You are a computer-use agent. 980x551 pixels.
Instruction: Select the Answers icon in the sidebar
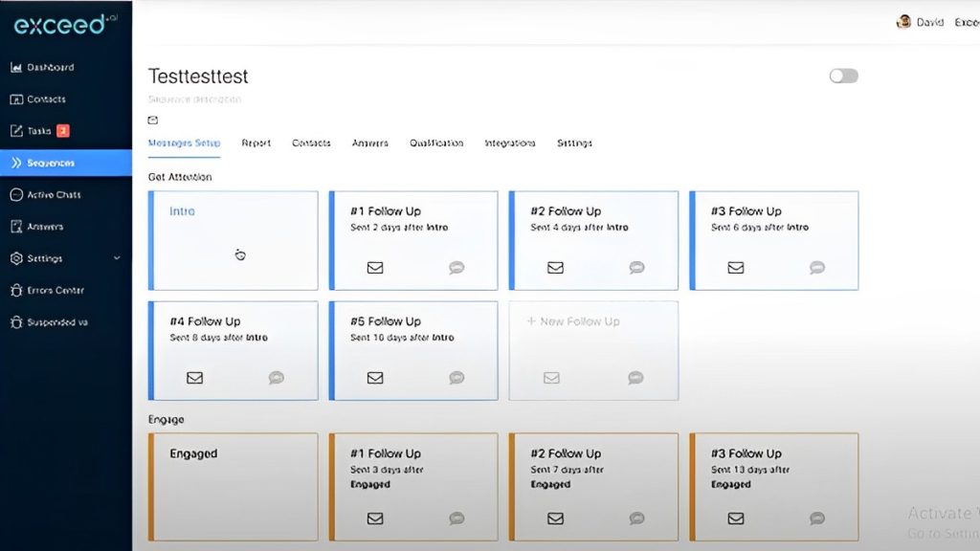click(x=17, y=226)
